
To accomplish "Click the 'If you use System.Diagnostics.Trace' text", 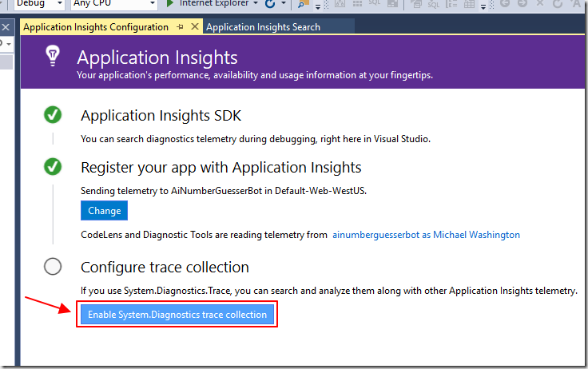I will coord(329,291).
